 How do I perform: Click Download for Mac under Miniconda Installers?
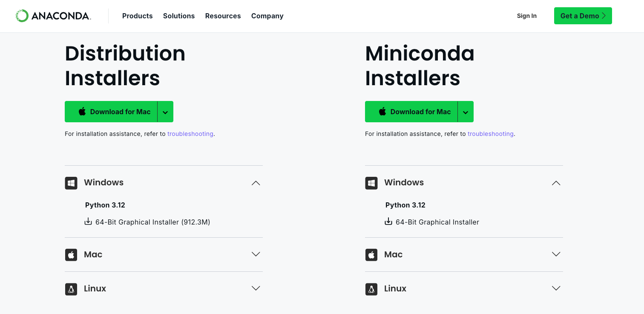pyautogui.click(x=411, y=112)
